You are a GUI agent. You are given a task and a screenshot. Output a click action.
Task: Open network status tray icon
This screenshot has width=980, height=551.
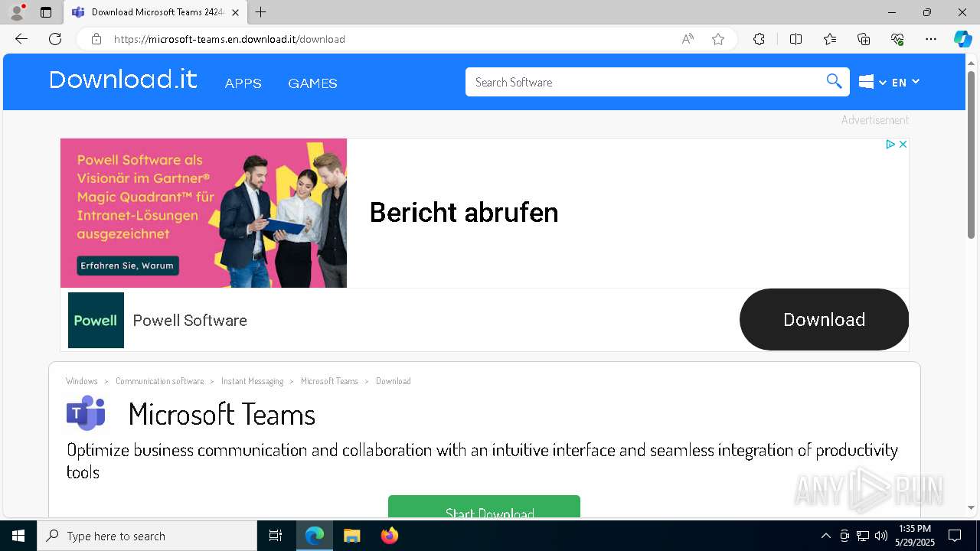click(x=863, y=536)
